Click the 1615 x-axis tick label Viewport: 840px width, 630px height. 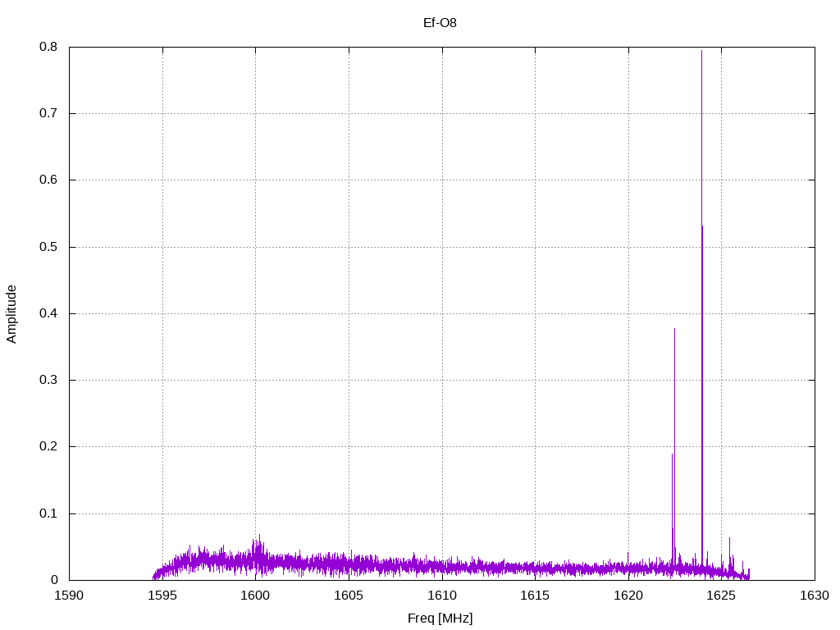535,596
